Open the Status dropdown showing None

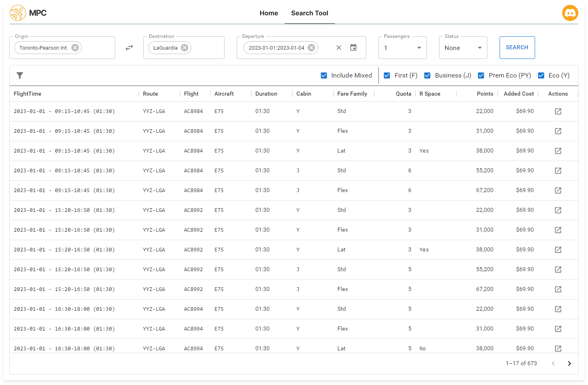(463, 48)
